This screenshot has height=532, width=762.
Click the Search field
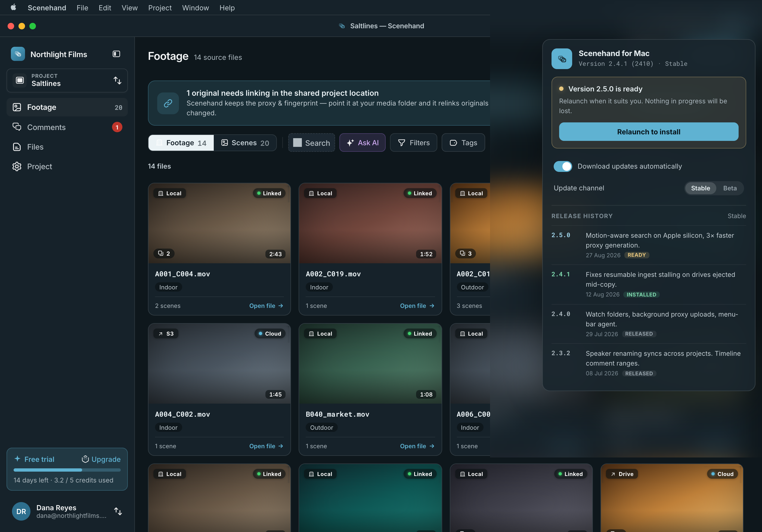pos(311,143)
